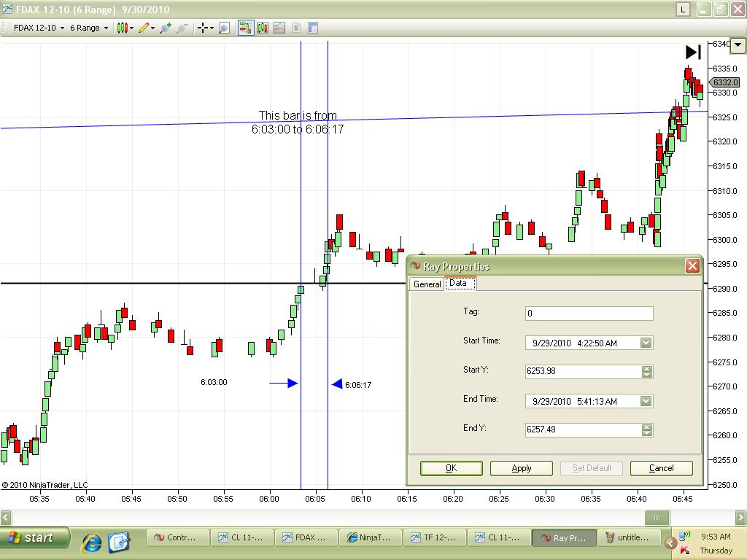The height and width of the screenshot is (560, 747).
Task: Click the chart scrollbar left arrow
Action: click(x=6, y=518)
